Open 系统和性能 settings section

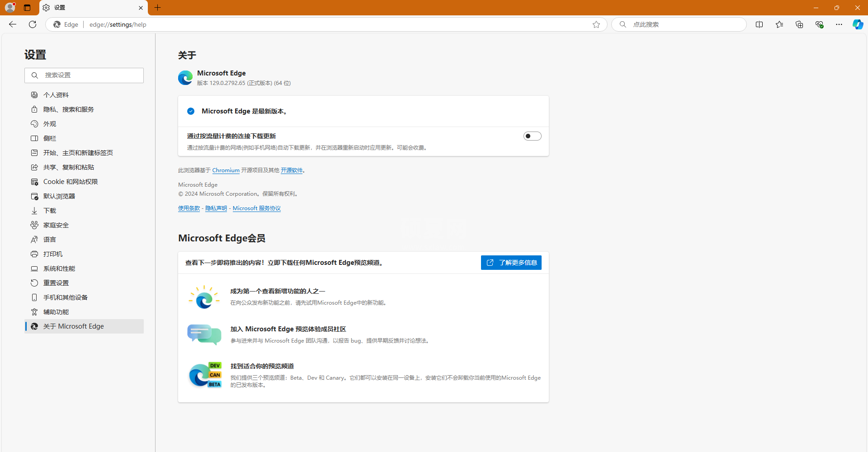[84, 268]
